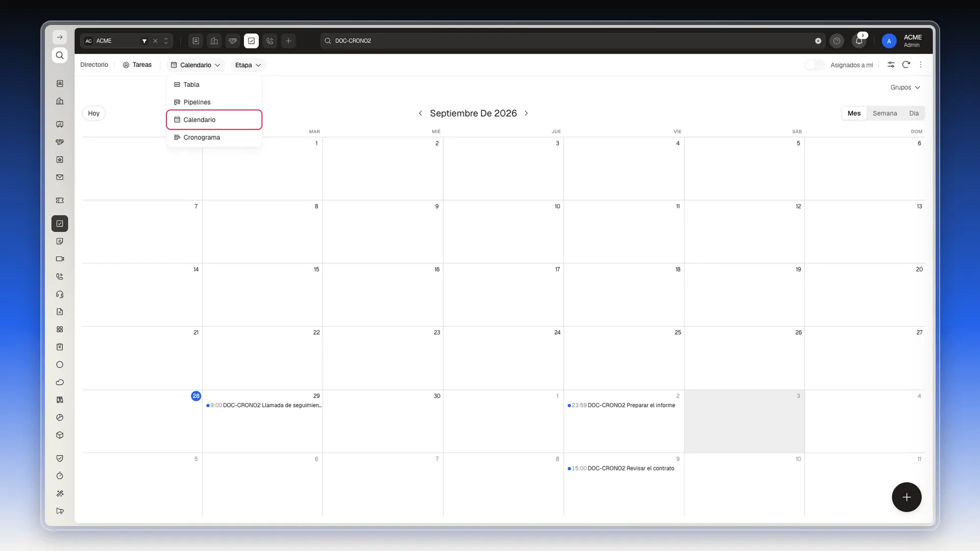Select Tabla from the view menu

214,85
